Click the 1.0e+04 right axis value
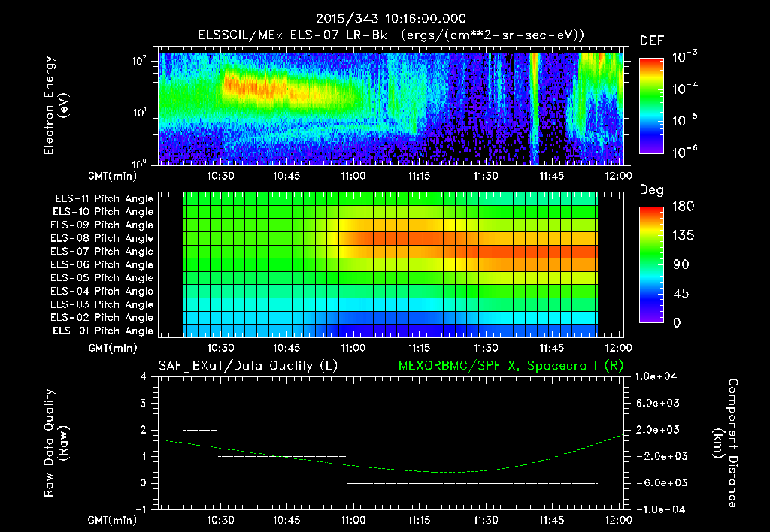Viewport: 770px width, 532px height. point(656,377)
